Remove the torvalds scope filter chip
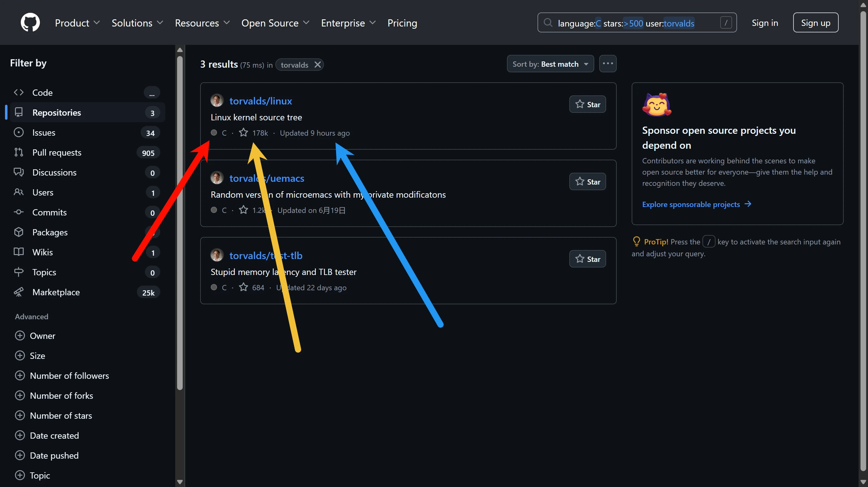 (317, 64)
